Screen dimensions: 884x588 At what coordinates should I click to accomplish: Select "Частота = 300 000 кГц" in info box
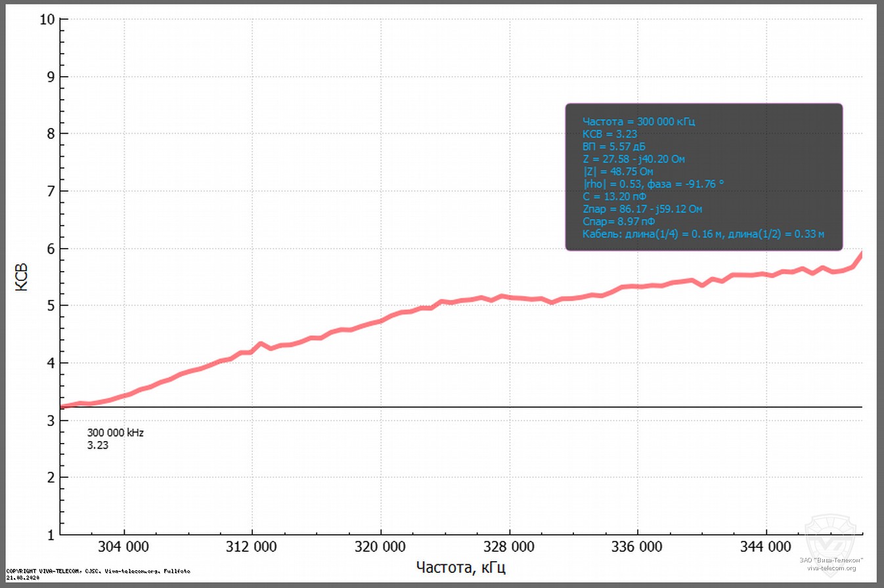click(638, 121)
